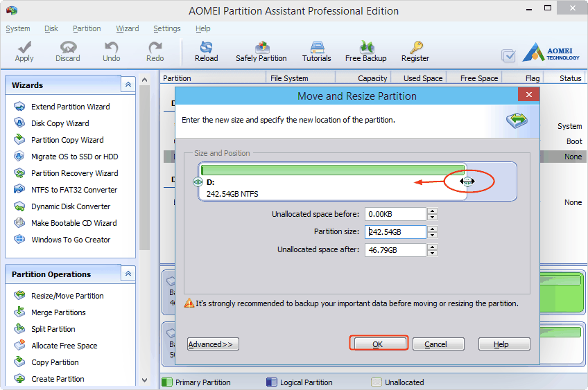Increase Unallocated space before value
This screenshot has height=390, width=588.
tap(433, 211)
